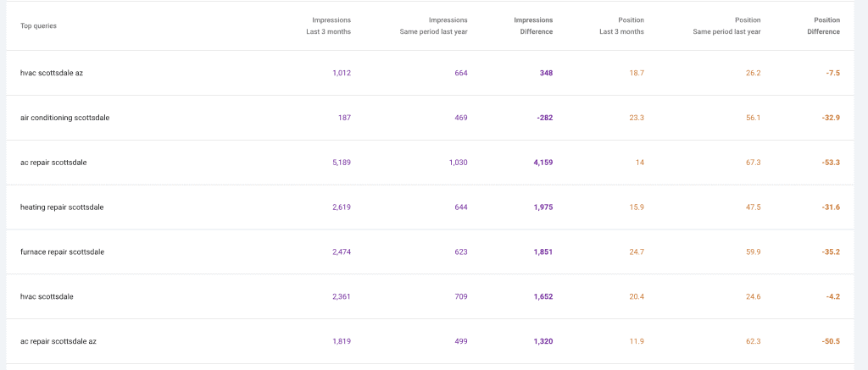
Task: Click impressions value 2,474
Action: (x=342, y=252)
